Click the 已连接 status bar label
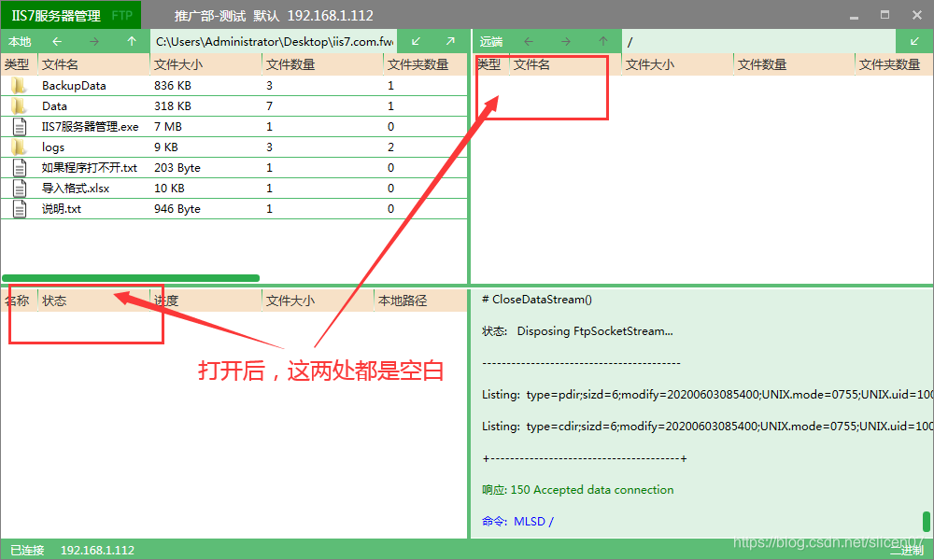The height and width of the screenshot is (560, 934). click(x=27, y=550)
